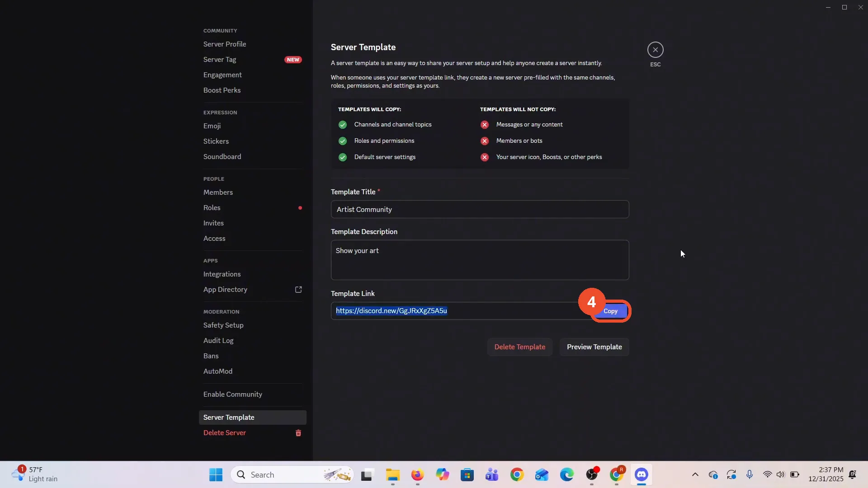Screen dimensions: 868x488
Task: Click the Template Description text area
Action: tap(480, 260)
